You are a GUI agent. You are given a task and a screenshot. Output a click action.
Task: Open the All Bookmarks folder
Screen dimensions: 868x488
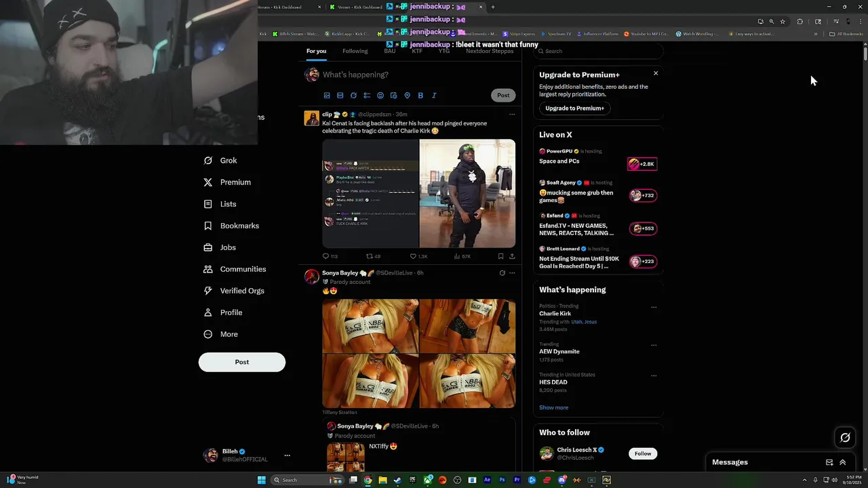[x=846, y=34]
